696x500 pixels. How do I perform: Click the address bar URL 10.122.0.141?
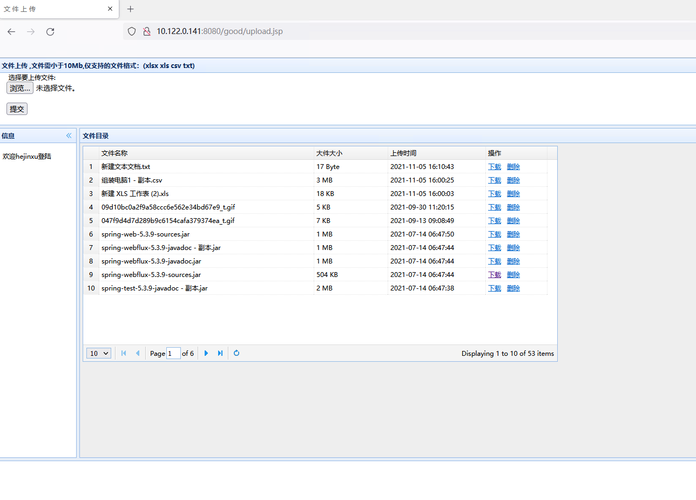[x=220, y=32]
